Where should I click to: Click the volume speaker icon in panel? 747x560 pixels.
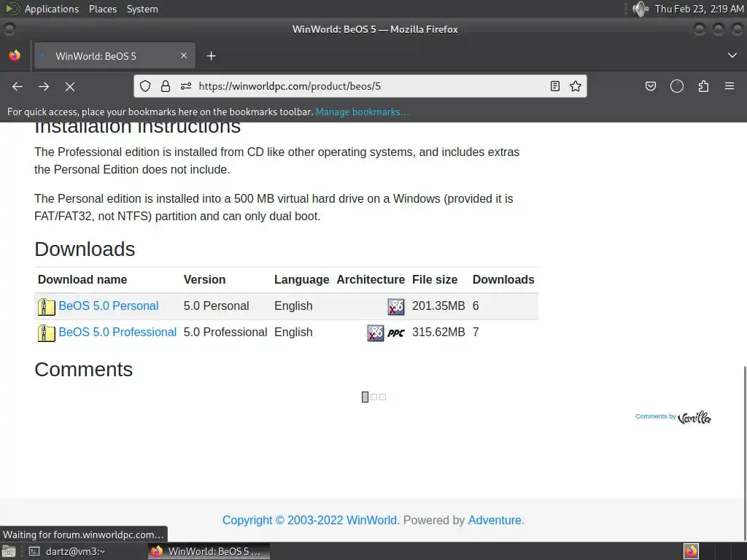point(640,9)
